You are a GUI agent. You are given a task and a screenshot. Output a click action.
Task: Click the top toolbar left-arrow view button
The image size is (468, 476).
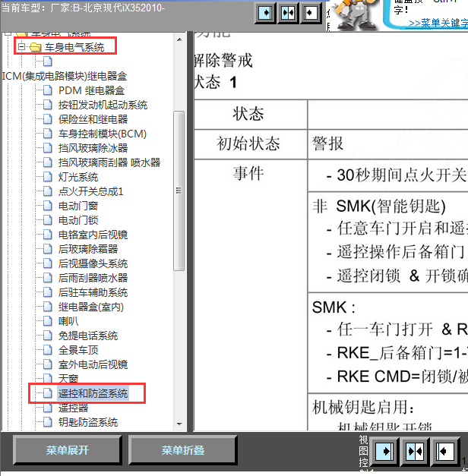(x=310, y=13)
